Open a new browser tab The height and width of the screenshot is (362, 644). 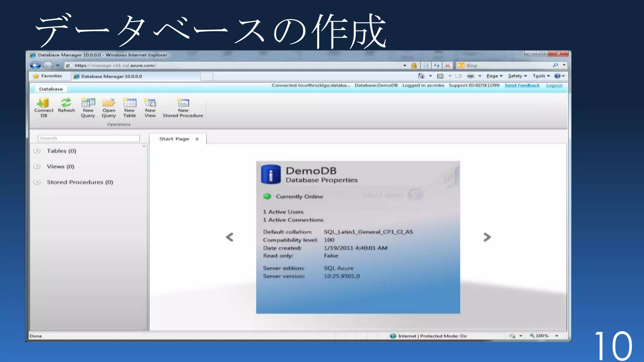point(207,77)
